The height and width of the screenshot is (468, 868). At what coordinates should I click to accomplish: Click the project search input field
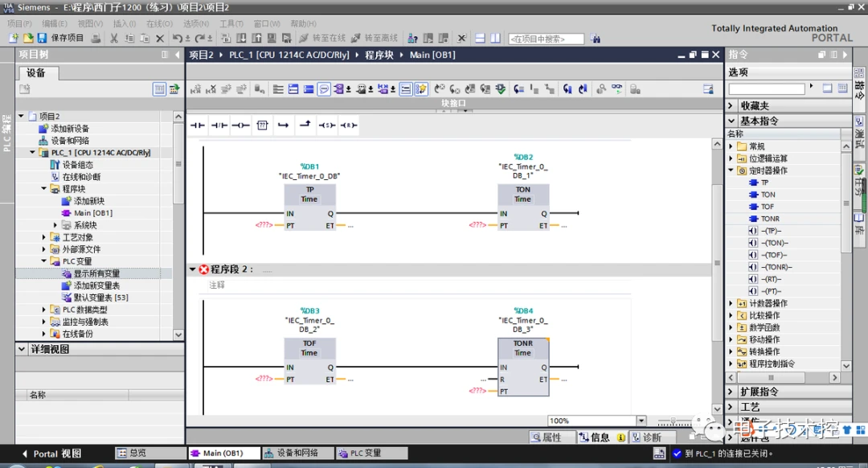(x=546, y=39)
